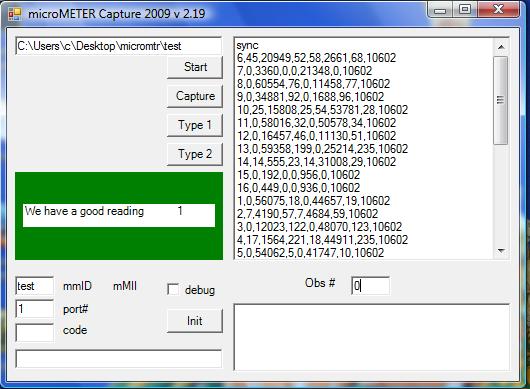
Task: Click row '11,0,58016,32,0,50578,34,10602'
Action: tap(316, 123)
